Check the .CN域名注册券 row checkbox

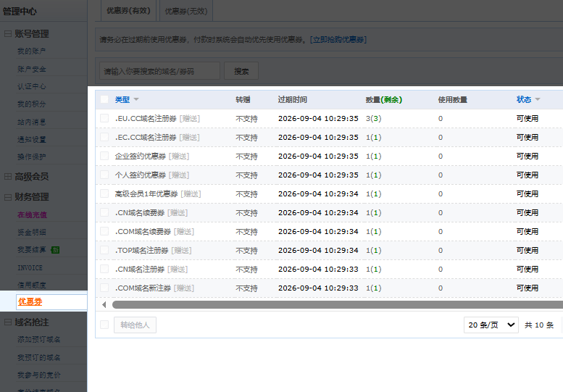(x=104, y=269)
